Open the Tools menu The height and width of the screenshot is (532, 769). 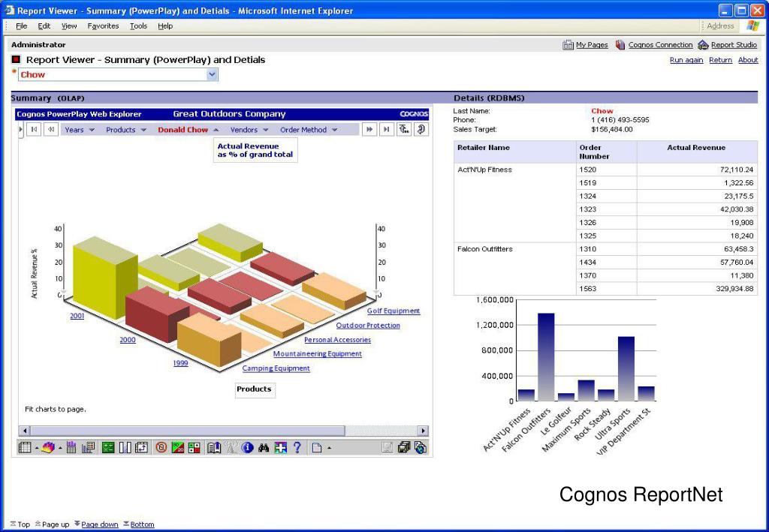click(138, 26)
